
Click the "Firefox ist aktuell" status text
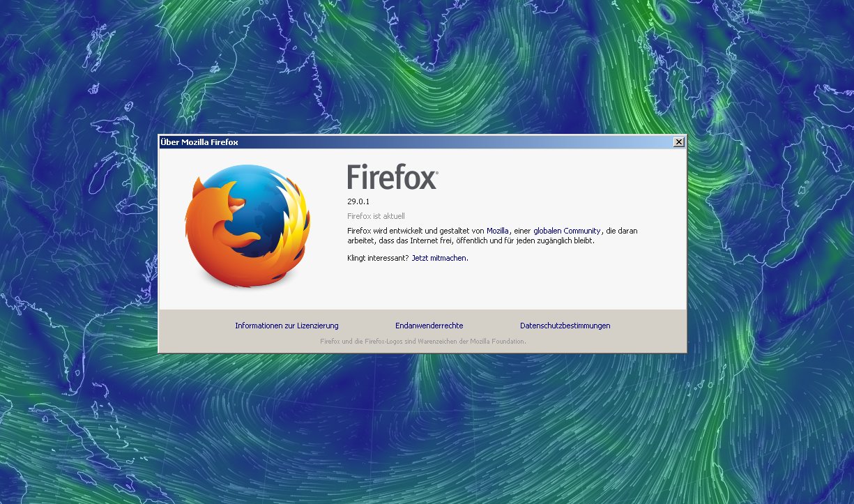pos(376,216)
